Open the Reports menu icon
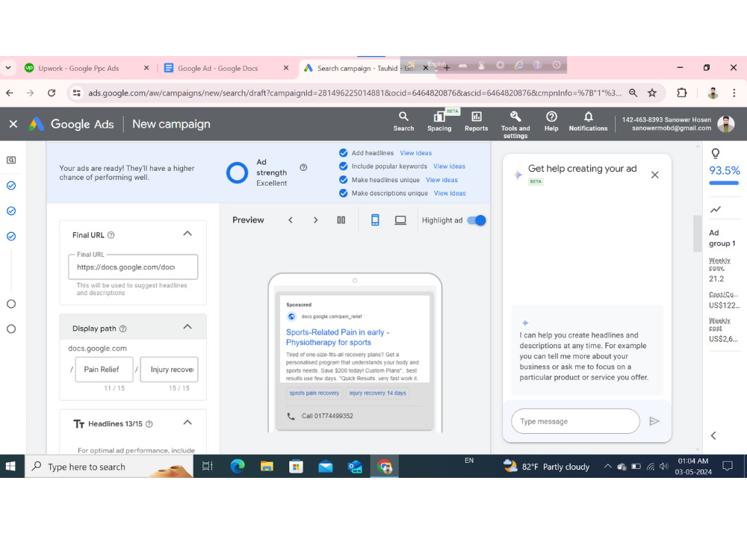This screenshot has height=560, width=747. click(x=476, y=122)
